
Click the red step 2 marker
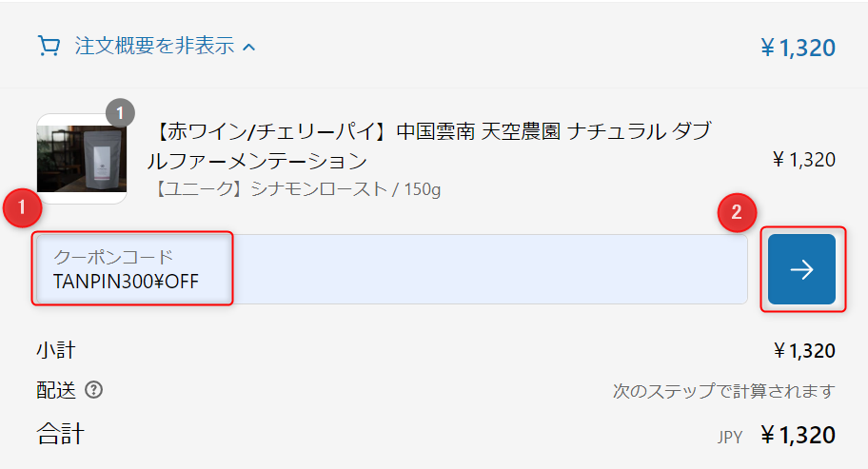[737, 212]
